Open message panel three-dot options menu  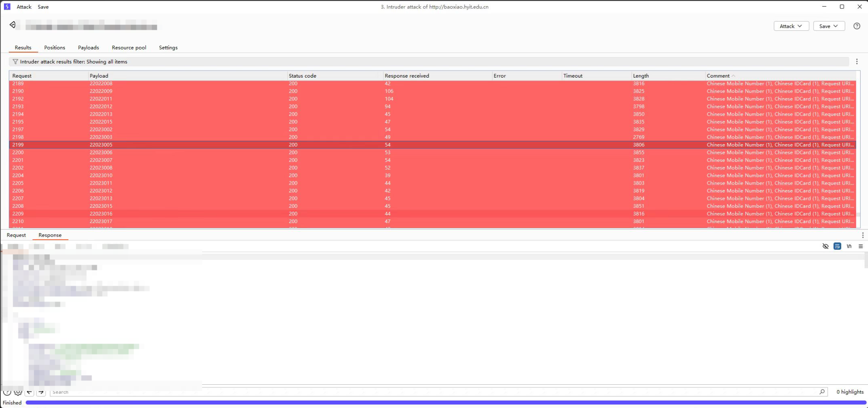pyautogui.click(x=862, y=235)
